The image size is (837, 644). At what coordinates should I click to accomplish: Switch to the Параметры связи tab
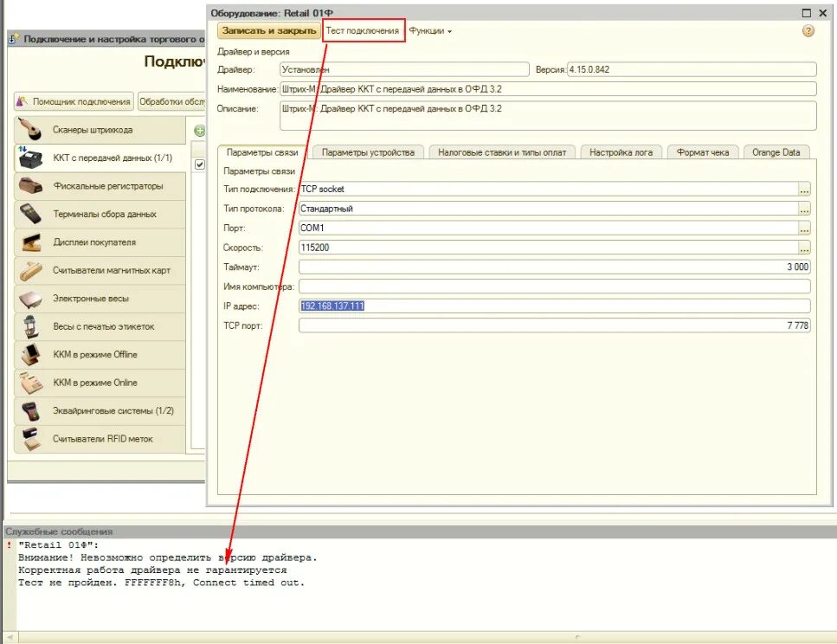[262, 152]
